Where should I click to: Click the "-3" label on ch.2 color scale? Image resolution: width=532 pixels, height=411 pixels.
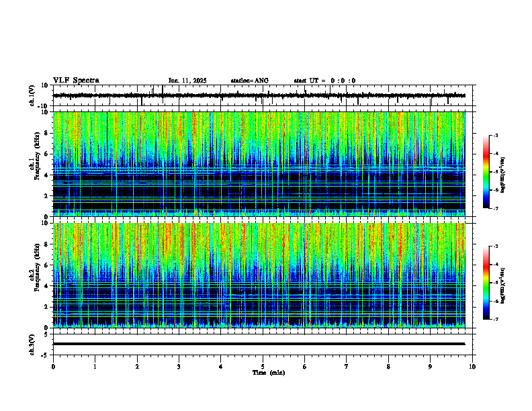pos(496,246)
